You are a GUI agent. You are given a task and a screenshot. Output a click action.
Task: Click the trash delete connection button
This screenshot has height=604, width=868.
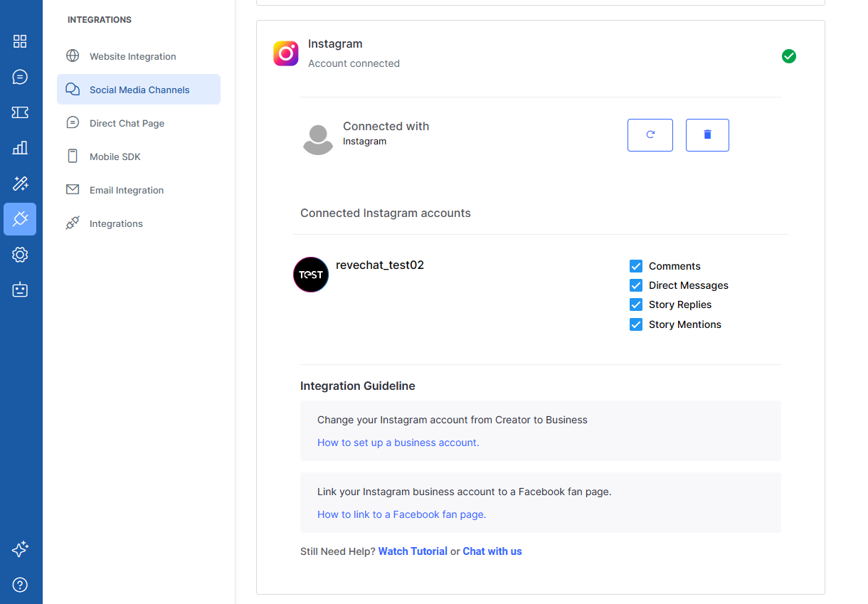pyautogui.click(x=707, y=135)
